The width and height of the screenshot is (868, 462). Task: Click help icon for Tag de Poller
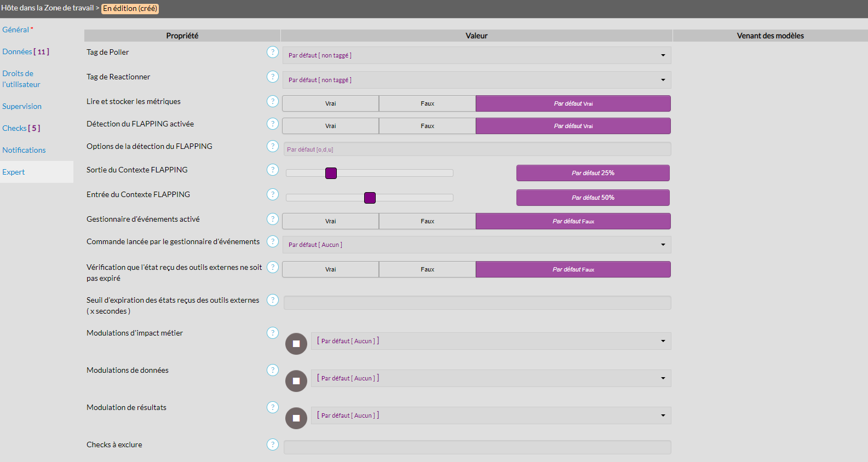point(273,52)
